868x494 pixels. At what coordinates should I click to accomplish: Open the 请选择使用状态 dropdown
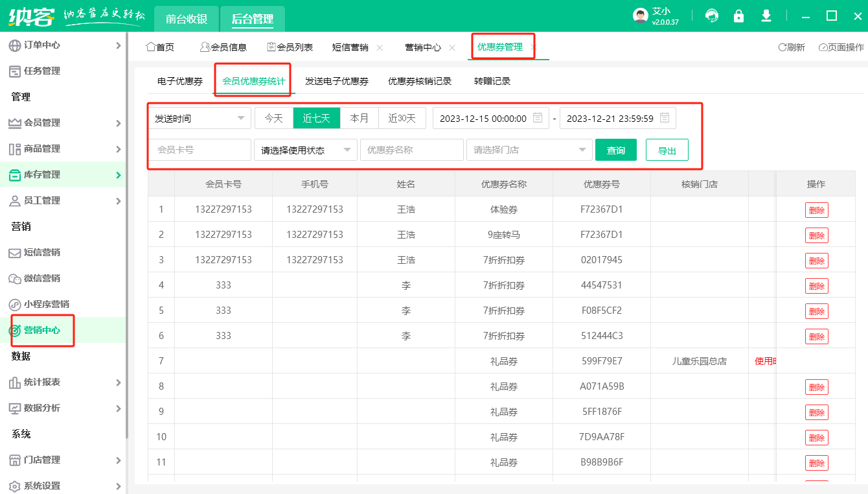tap(306, 150)
